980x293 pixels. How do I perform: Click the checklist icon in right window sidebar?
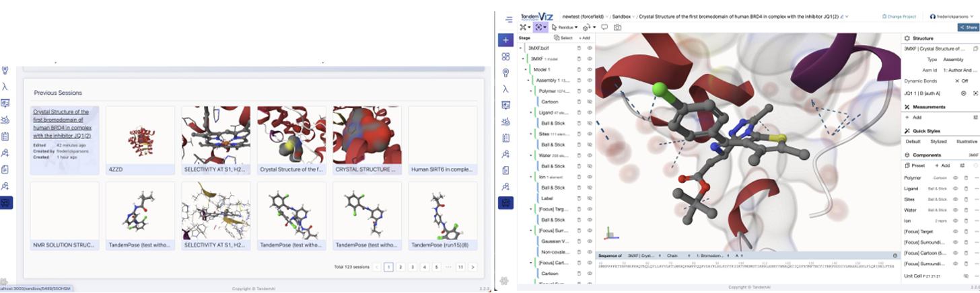505,137
